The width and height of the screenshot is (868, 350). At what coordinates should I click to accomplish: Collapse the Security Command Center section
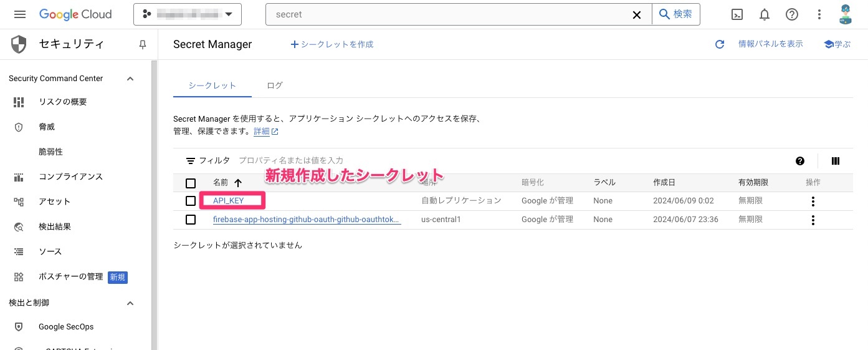point(130,79)
